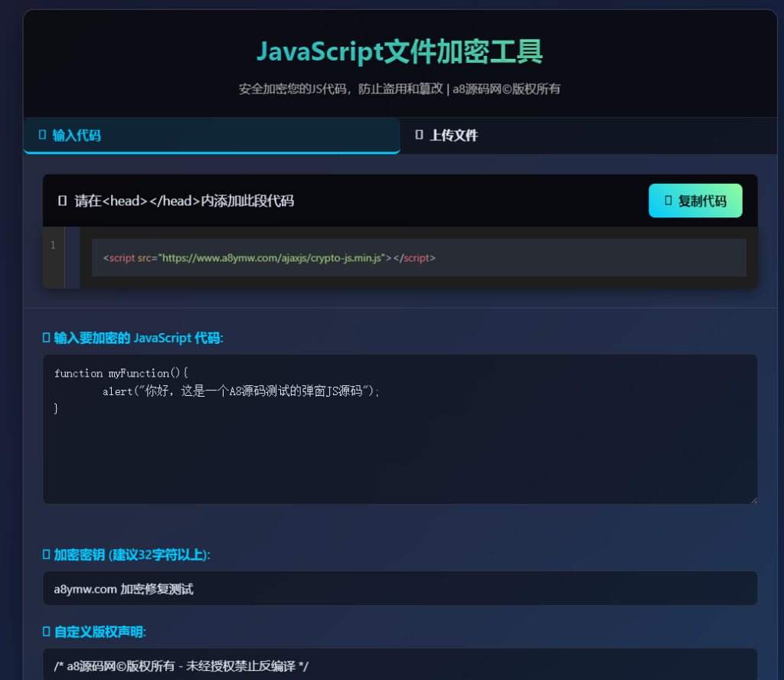Screen dimensions: 784x680
Task: Click the key icon before 加密密钥 label
Action: 45,554
